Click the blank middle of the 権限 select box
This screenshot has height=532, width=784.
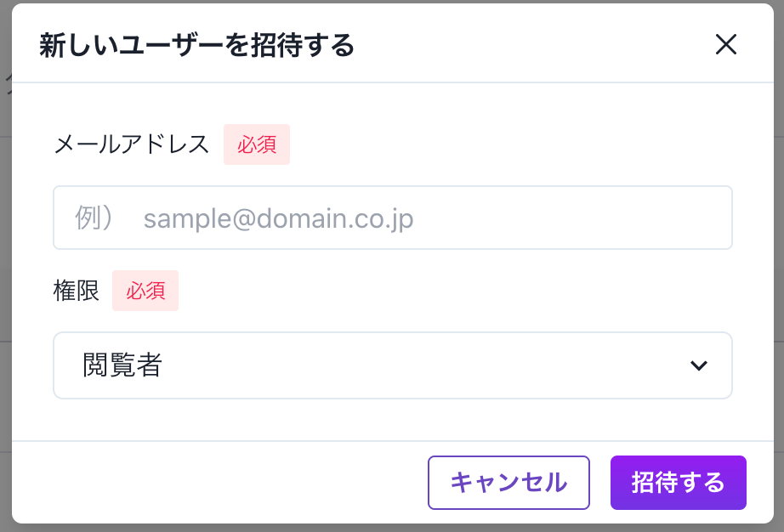pyautogui.click(x=425, y=365)
